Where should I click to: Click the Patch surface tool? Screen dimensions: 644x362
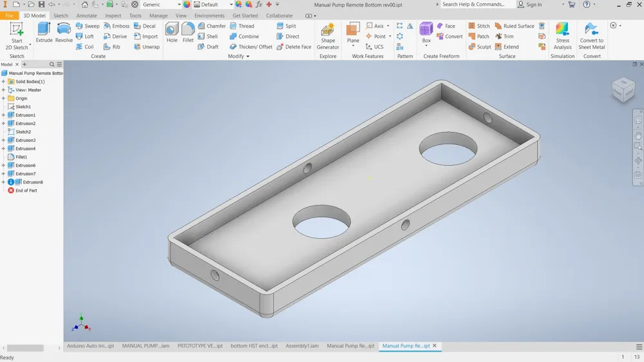(479, 36)
